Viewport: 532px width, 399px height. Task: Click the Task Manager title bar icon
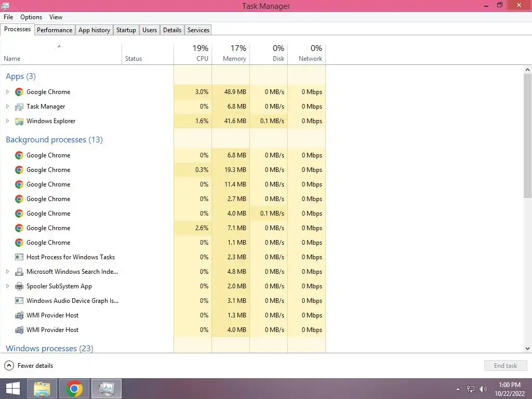5,6
